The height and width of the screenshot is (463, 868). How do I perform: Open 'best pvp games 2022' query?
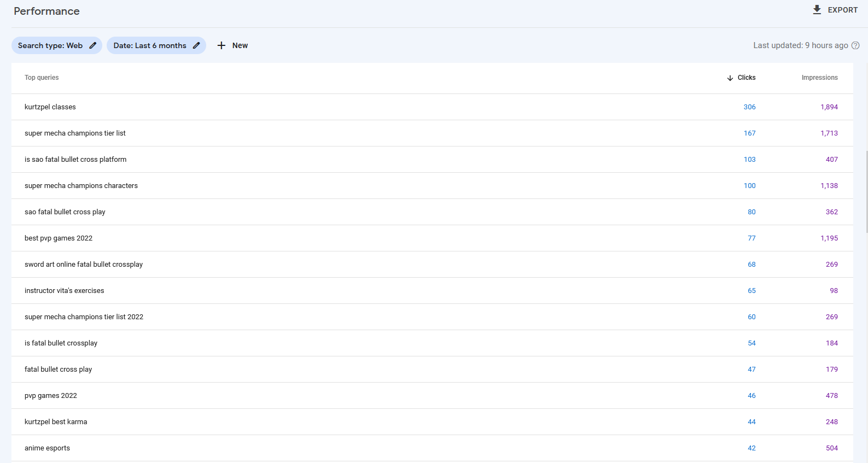59,238
